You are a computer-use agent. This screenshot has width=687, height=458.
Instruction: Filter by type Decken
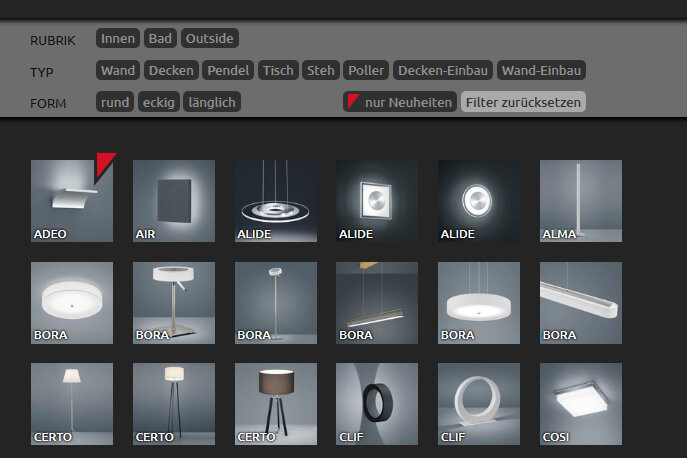[x=171, y=71]
